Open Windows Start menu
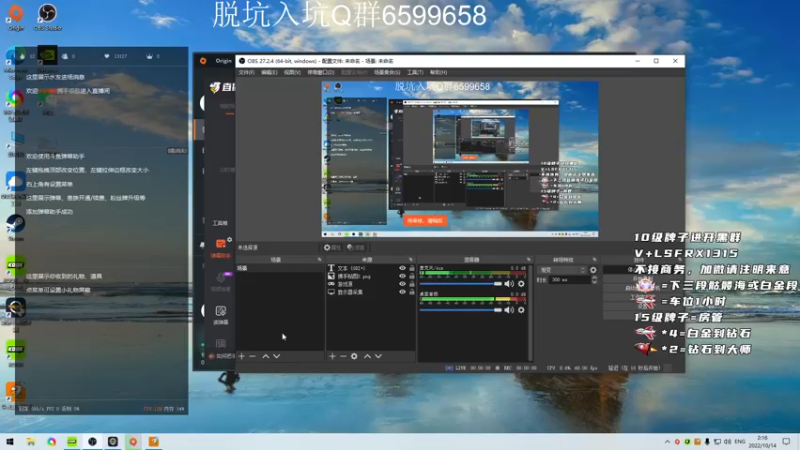The height and width of the screenshot is (450, 800). (x=10, y=441)
